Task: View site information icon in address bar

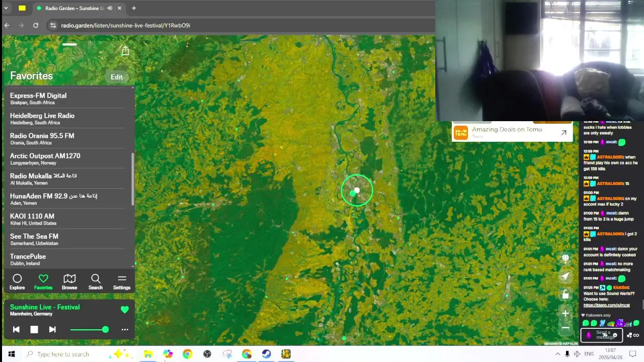Action: pos(53,25)
